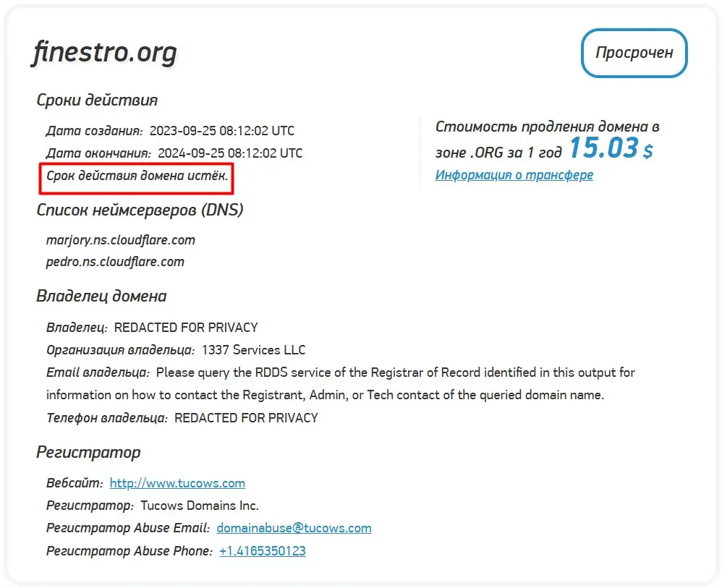This screenshot has width=722, height=588.
Task: Select the 15.03 $ renewal price
Action: tap(610, 148)
